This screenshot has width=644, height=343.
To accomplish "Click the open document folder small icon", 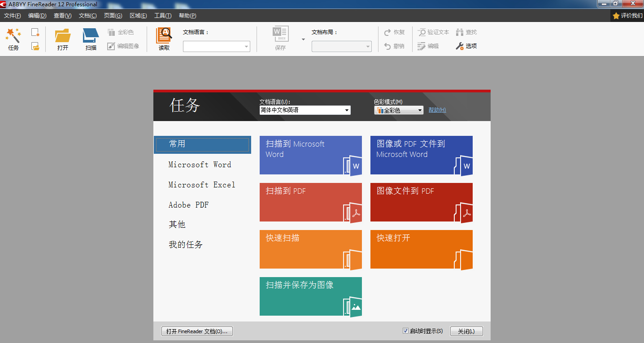I will 35,46.
